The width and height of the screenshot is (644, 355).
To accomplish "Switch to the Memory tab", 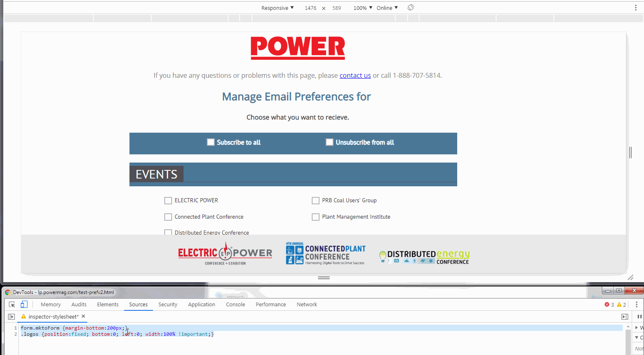I will (51, 304).
